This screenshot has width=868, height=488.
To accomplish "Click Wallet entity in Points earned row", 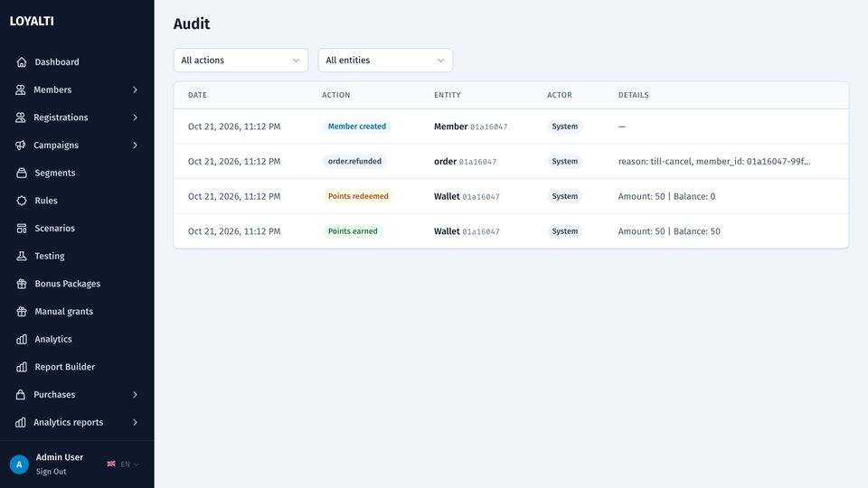I will (467, 231).
